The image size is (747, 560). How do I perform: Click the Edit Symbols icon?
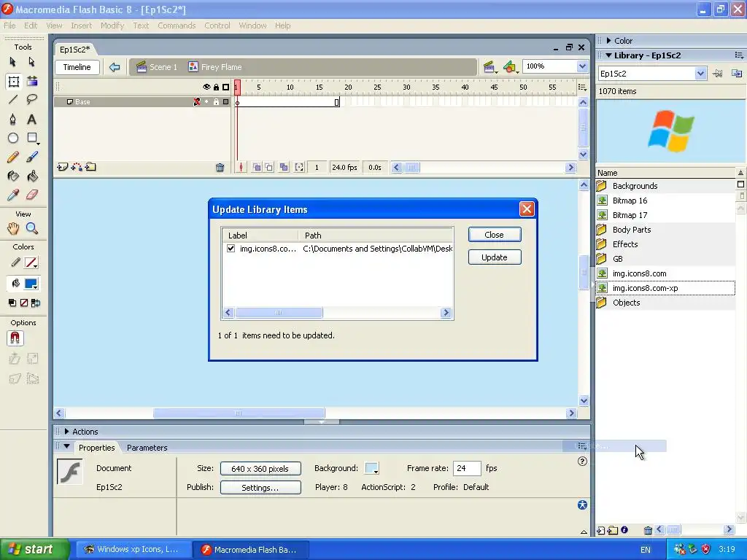pos(510,67)
